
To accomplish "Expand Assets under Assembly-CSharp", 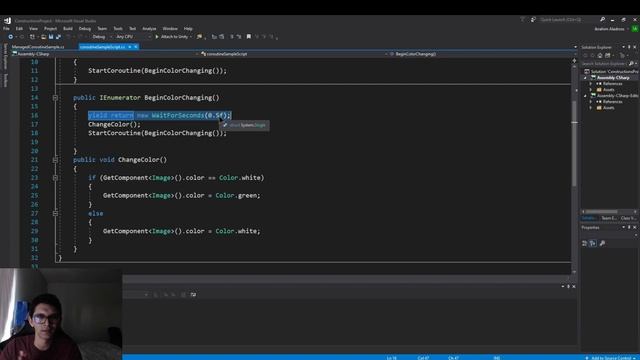I will [x=591, y=89].
